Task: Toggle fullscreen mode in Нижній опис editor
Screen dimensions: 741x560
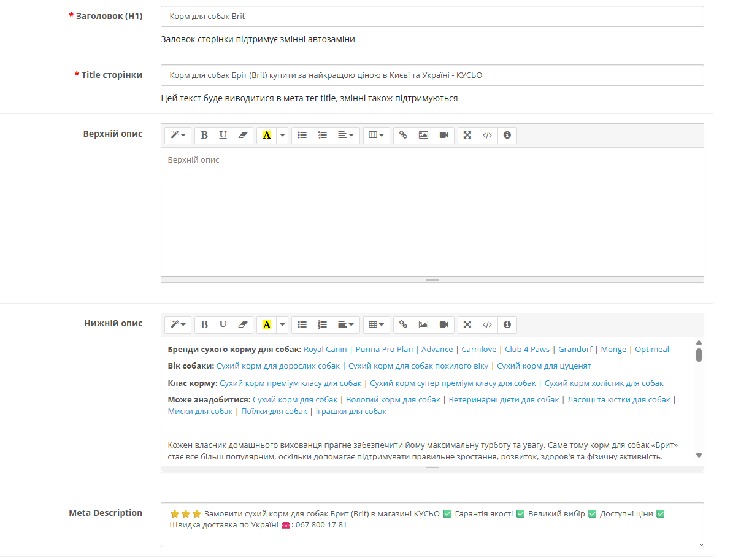Action: (467, 324)
